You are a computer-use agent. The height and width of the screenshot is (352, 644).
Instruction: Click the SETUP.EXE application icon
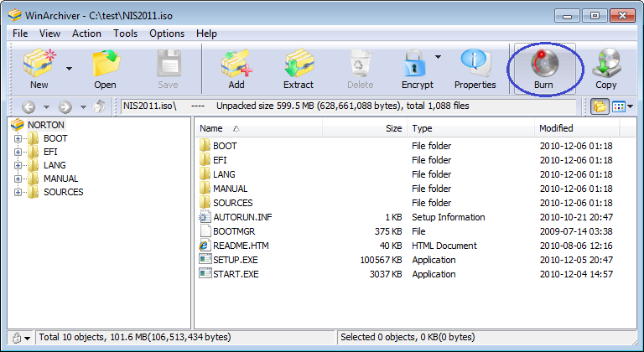coord(205,259)
